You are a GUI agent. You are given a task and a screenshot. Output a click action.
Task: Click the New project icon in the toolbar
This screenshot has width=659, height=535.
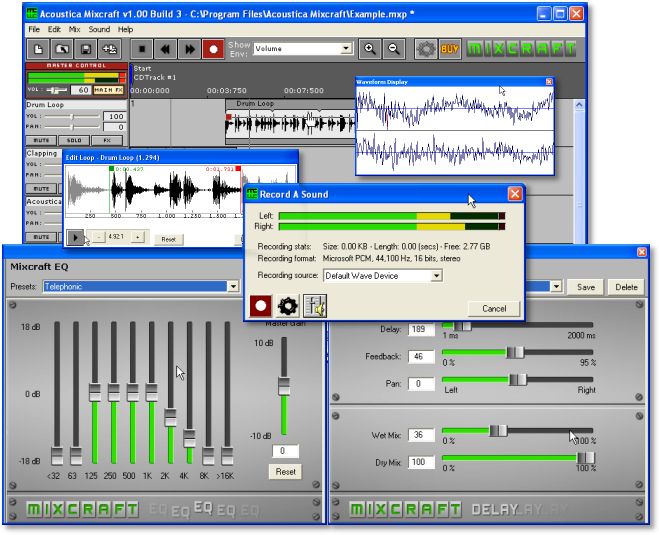(38, 48)
